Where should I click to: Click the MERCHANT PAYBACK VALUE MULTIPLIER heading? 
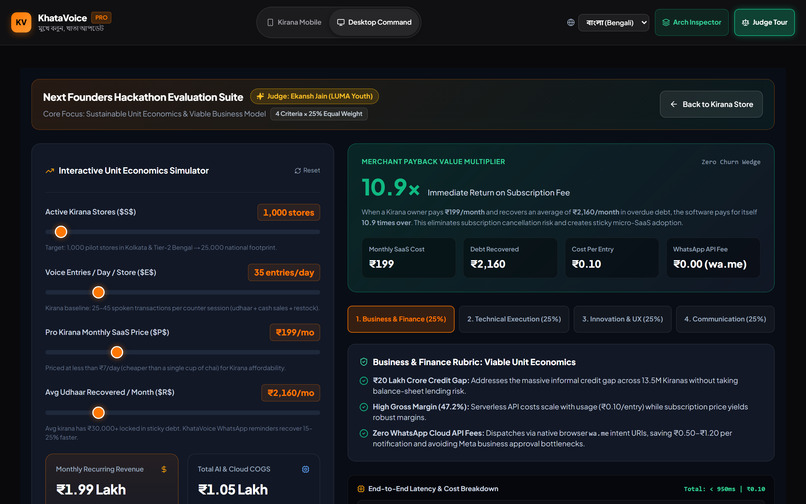click(433, 161)
